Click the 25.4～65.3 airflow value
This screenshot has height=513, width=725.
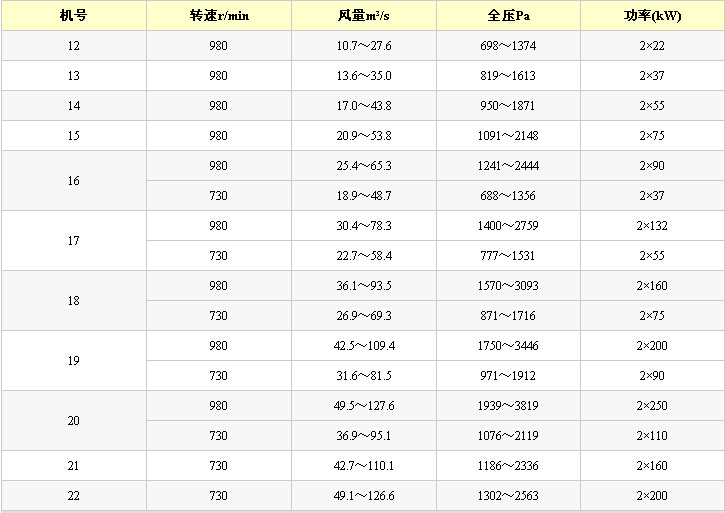pos(364,166)
